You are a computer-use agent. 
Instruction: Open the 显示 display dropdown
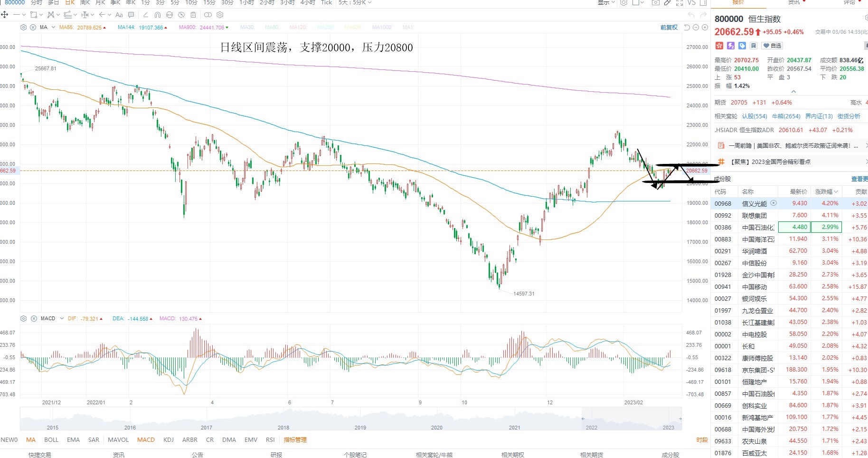pos(606,2)
